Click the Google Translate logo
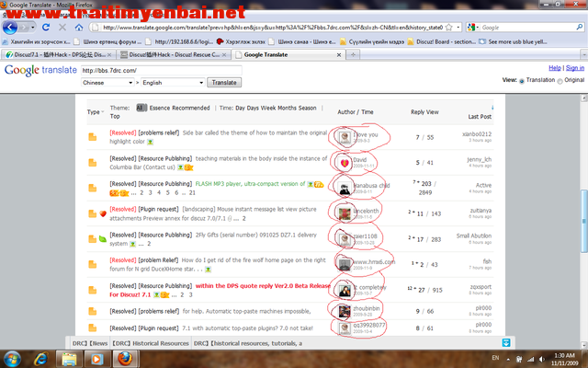Image resolution: width=588 pixels, height=368 pixels. click(x=40, y=70)
